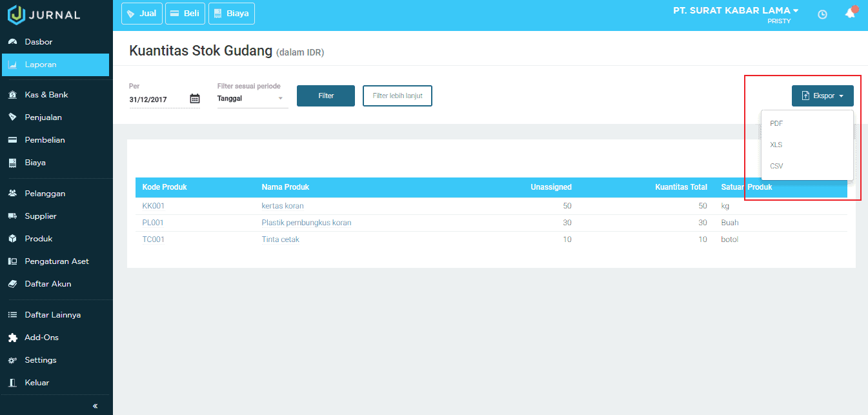The width and height of the screenshot is (868, 415).
Task: Click the Filter button
Action: click(x=325, y=95)
